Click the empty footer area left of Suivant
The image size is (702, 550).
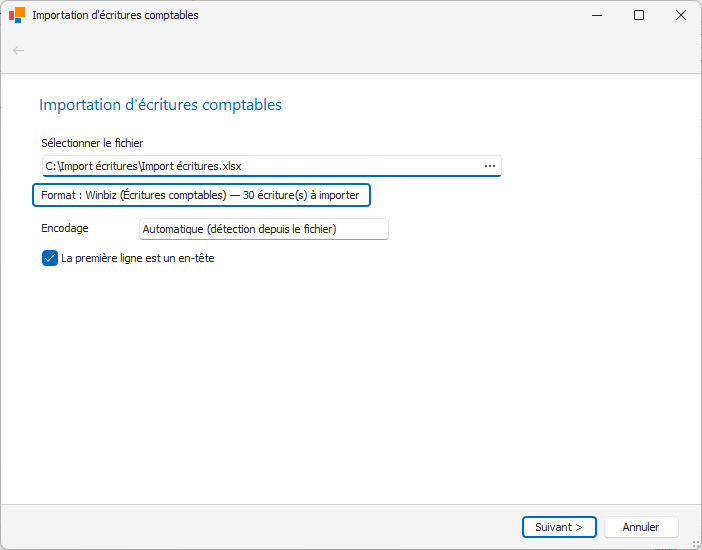260,527
